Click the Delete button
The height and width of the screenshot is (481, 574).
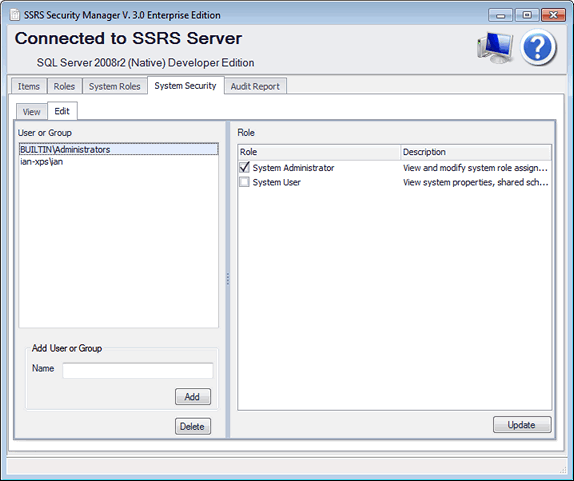(193, 426)
